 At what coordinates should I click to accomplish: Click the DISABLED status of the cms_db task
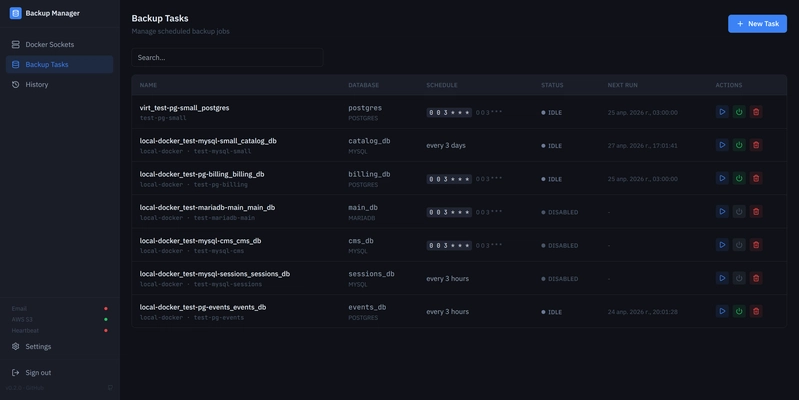pyautogui.click(x=560, y=245)
